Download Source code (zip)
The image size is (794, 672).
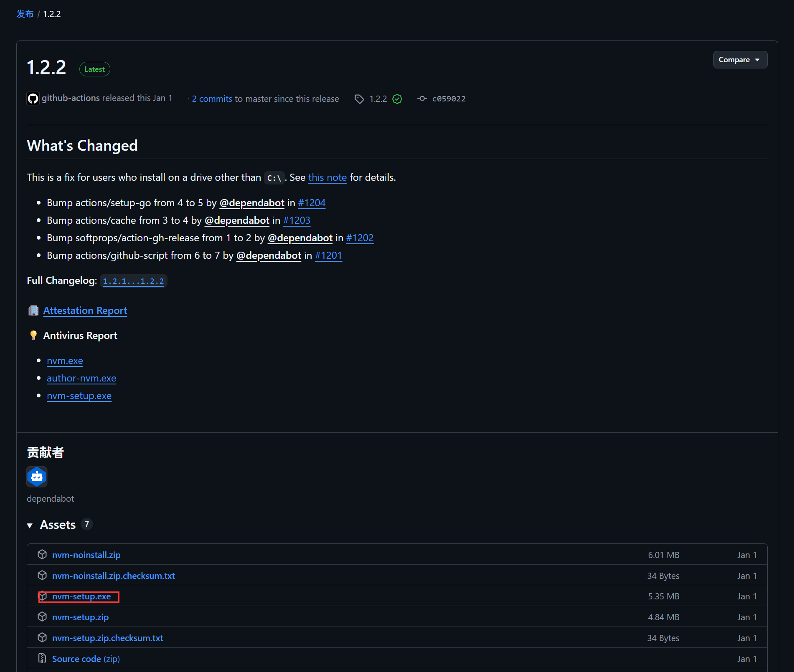click(x=86, y=659)
